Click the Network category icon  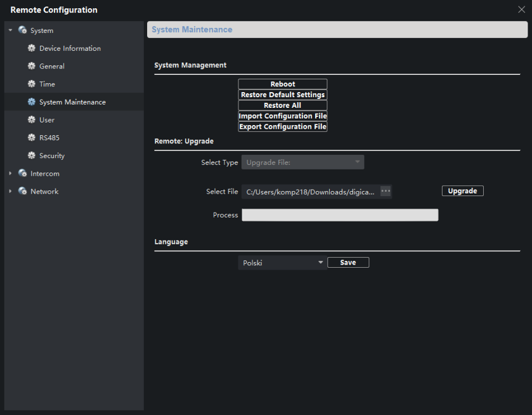23,191
